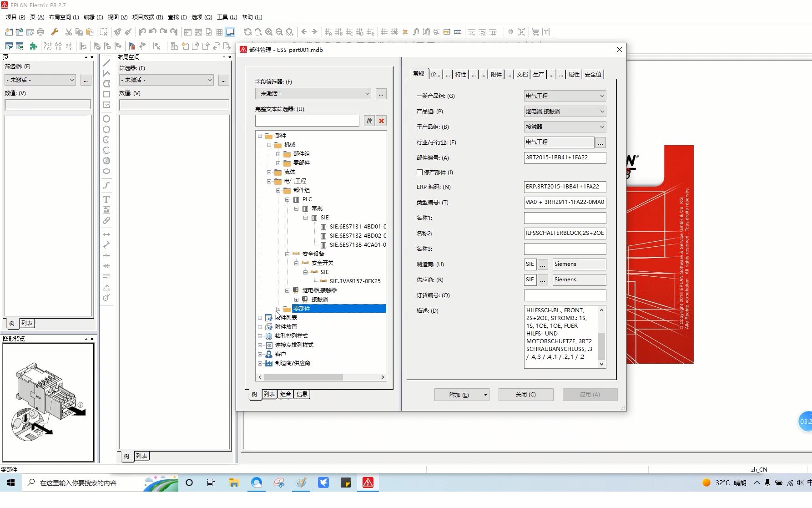Select grid A toolbar icon
Image resolution: width=812 pixels, height=508 pixels.
pyautogui.click(x=328, y=32)
